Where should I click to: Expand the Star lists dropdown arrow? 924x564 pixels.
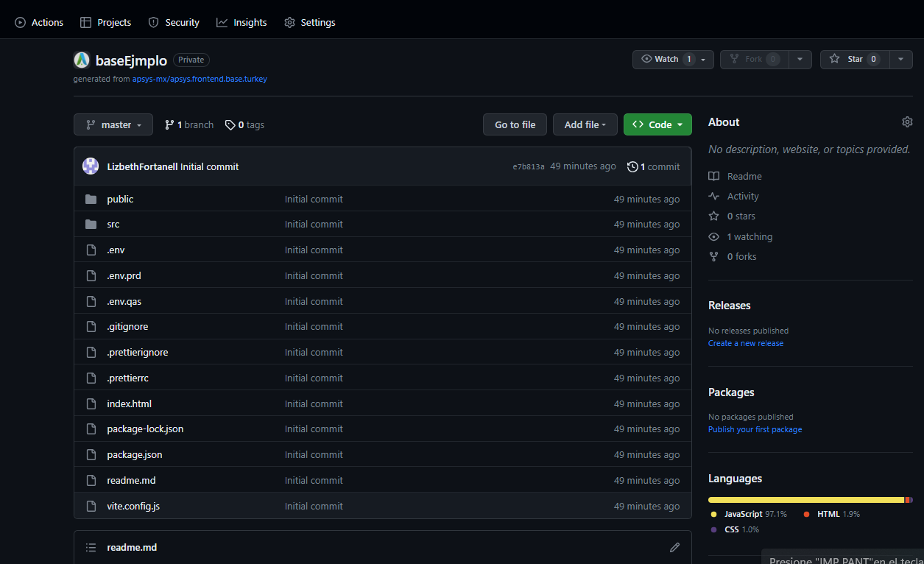[x=900, y=60]
